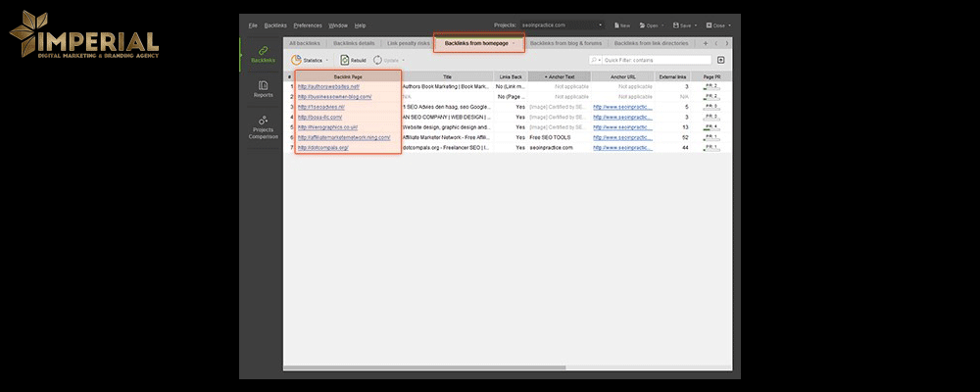Expand the Open project dropdown
This screenshot has width=980, height=392.
(662, 24)
